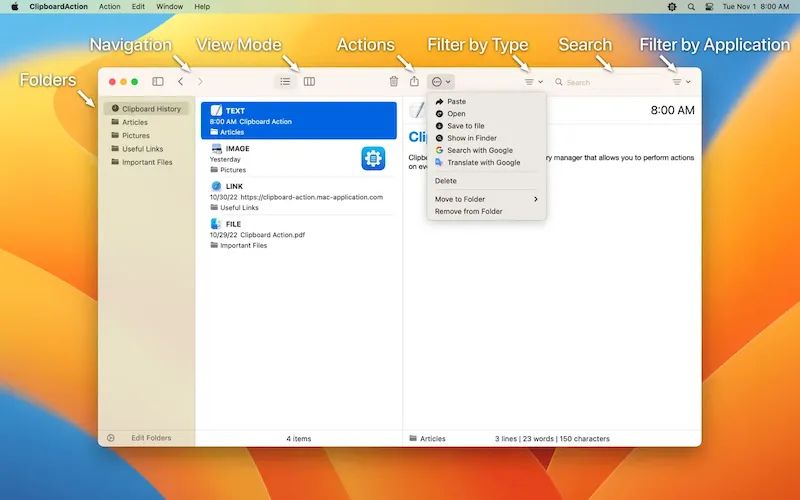Screen dimensions: 800x500
Task: Open the Window menu in menu bar
Action: point(169,7)
